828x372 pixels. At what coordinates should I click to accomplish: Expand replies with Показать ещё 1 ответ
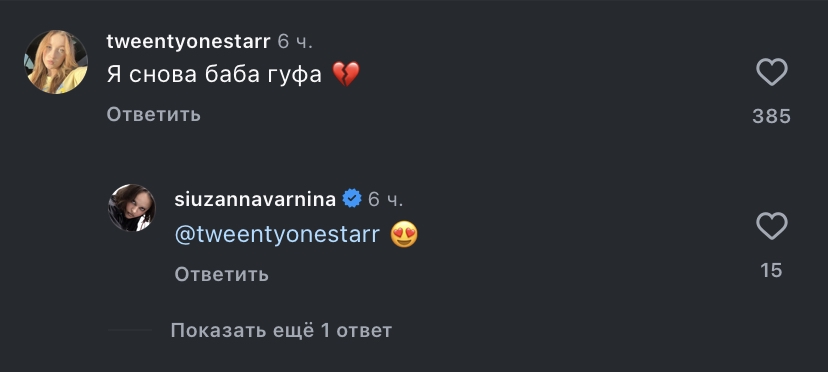281,331
